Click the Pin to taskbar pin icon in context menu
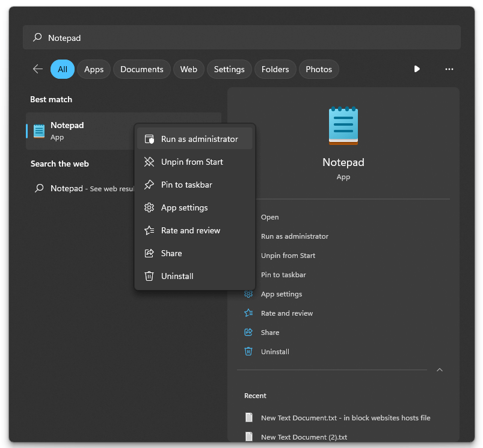Image resolution: width=483 pixels, height=448 pixels. point(150,185)
